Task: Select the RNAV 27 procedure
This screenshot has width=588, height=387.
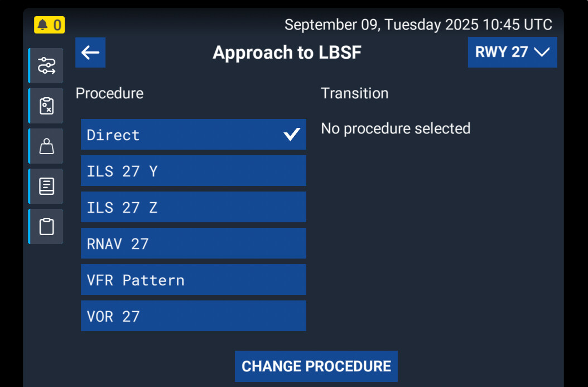Action: [x=193, y=243]
